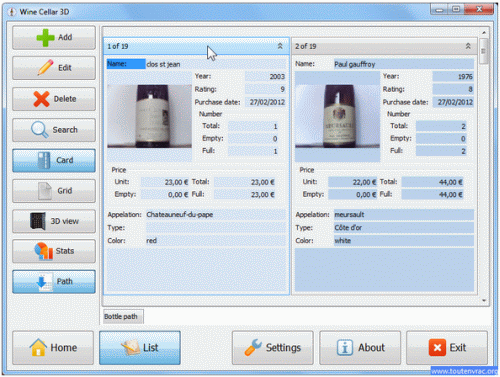
Task: Collapse the '1 of 19' card header
Action: coord(280,46)
